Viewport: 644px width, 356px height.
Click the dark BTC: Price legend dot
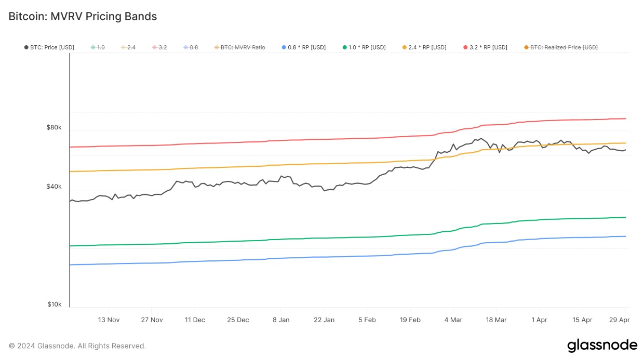click(26, 47)
